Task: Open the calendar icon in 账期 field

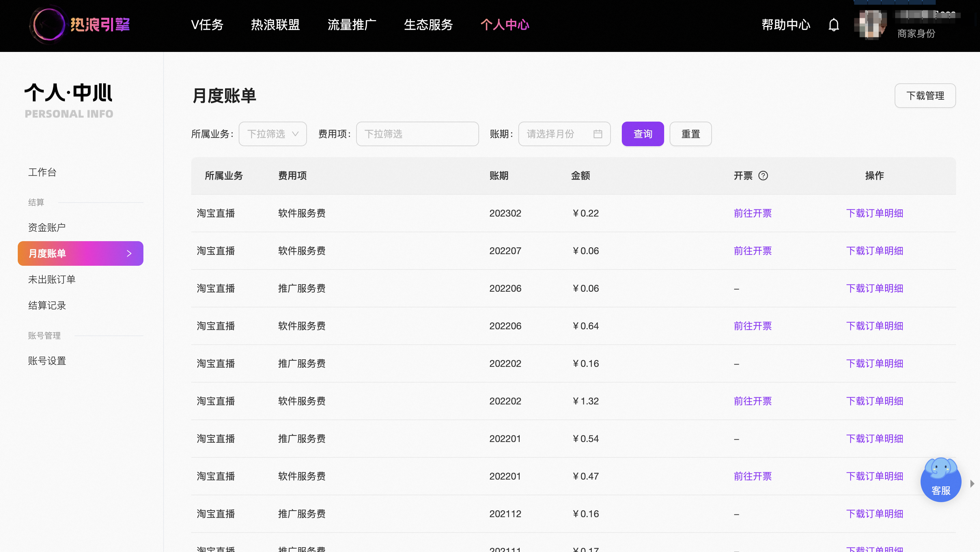Action: pyautogui.click(x=598, y=134)
